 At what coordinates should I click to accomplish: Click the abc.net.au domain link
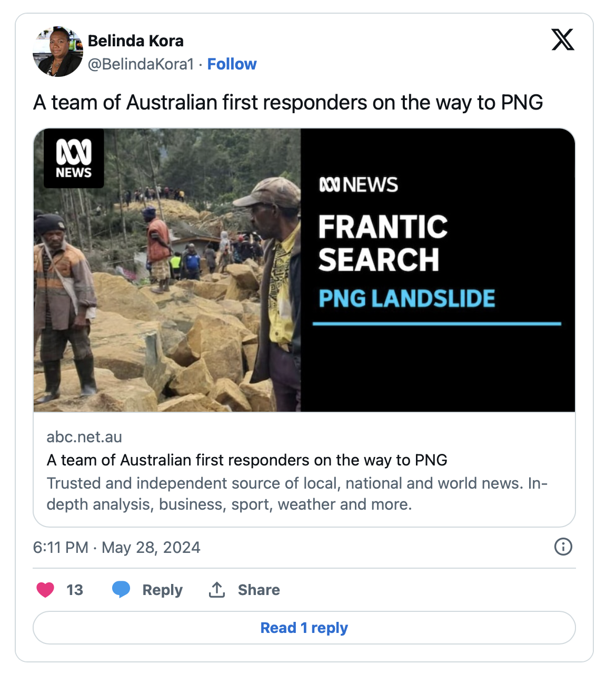(x=84, y=437)
